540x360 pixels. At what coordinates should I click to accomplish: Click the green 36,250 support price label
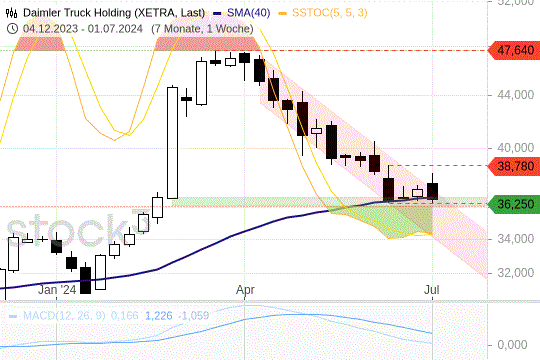[x=513, y=204]
